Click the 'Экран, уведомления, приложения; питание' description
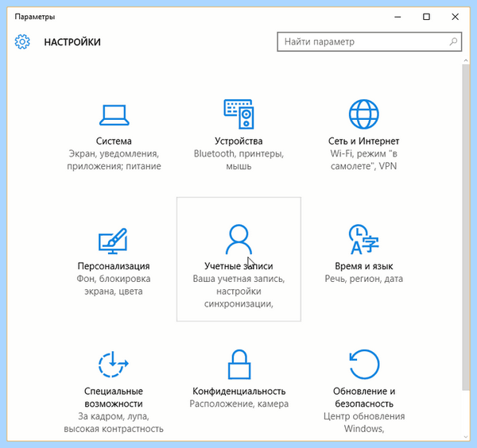477x448 pixels. click(x=114, y=160)
